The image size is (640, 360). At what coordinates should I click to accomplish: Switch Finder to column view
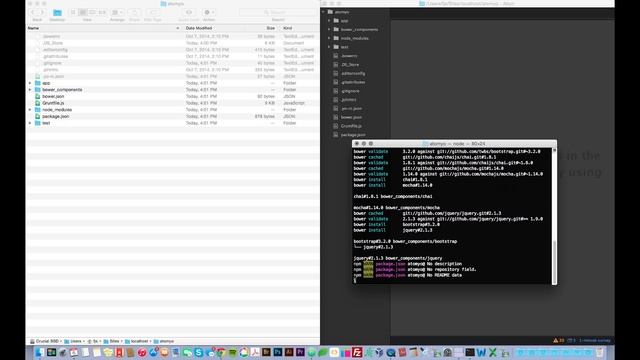click(92, 13)
